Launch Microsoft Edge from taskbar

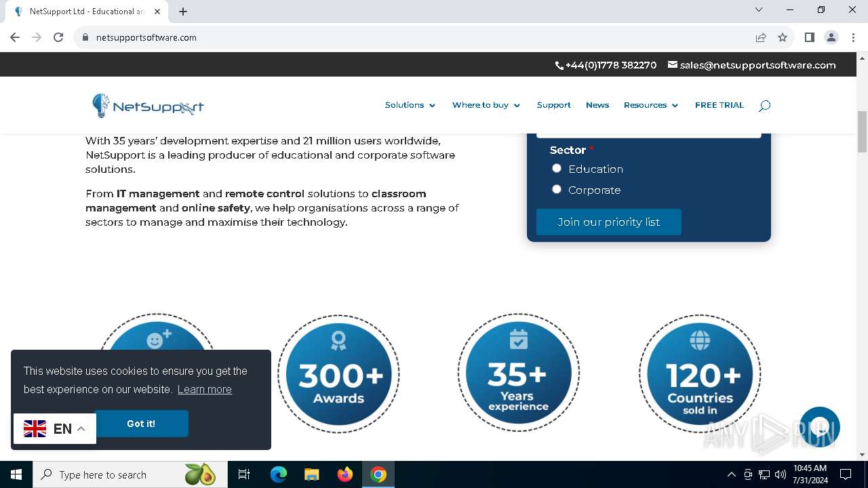[x=279, y=474]
